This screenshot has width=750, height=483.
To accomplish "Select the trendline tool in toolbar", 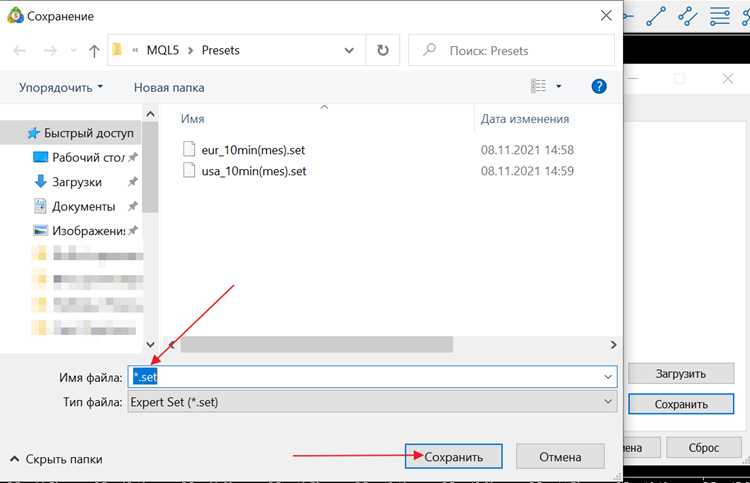I will [656, 16].
